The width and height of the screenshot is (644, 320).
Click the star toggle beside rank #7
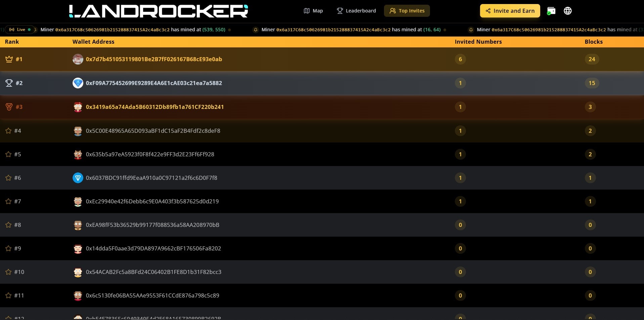coord(8,201)
